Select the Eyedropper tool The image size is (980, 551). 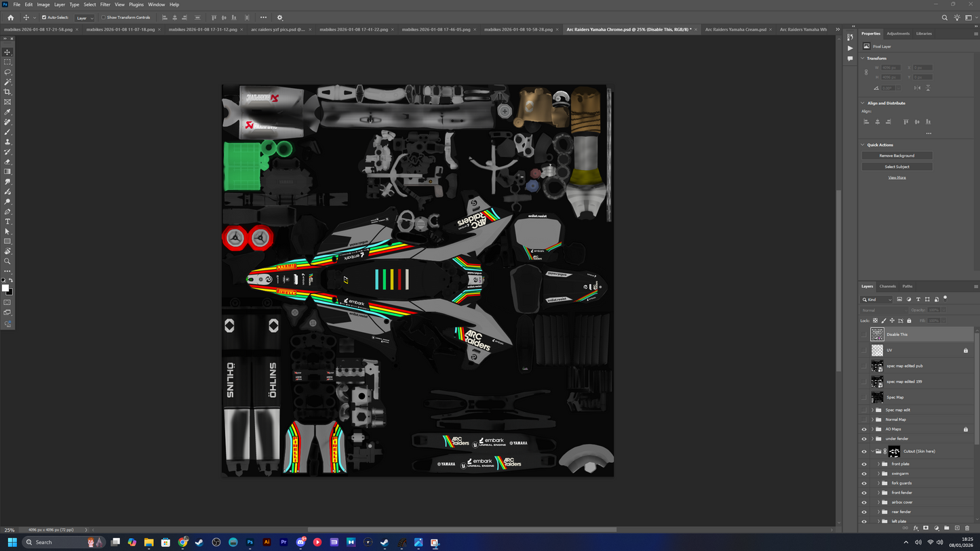coord(7,112)
